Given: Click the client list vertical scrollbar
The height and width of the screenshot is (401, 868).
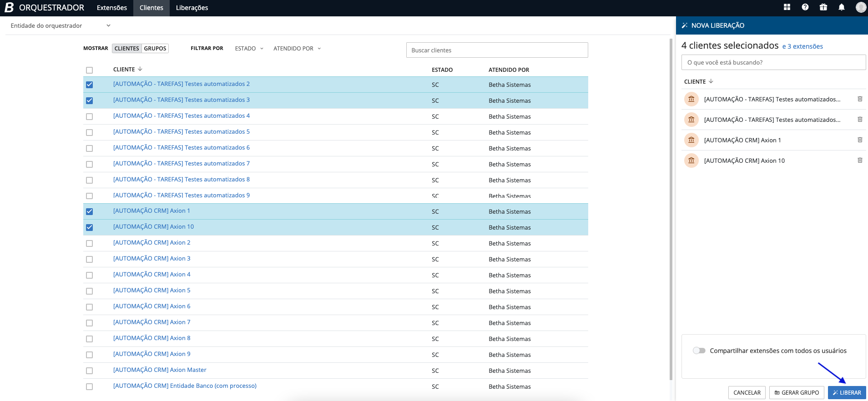Looking at the screenshot, I should (671, 209).
